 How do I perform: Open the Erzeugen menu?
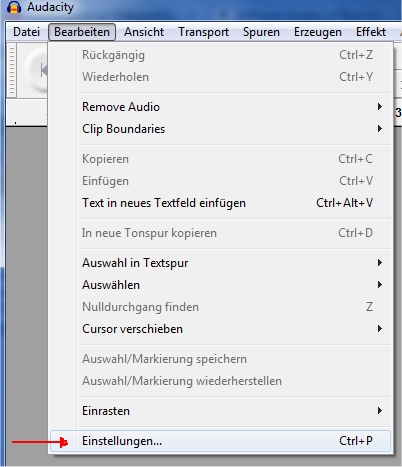point(318,32)
